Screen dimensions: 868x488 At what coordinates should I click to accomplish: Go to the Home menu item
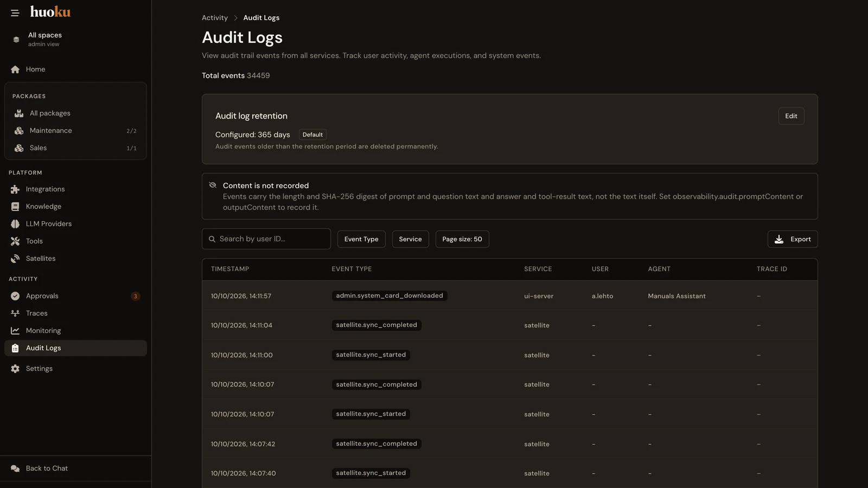pyautogui.click(x=75, y=69)
